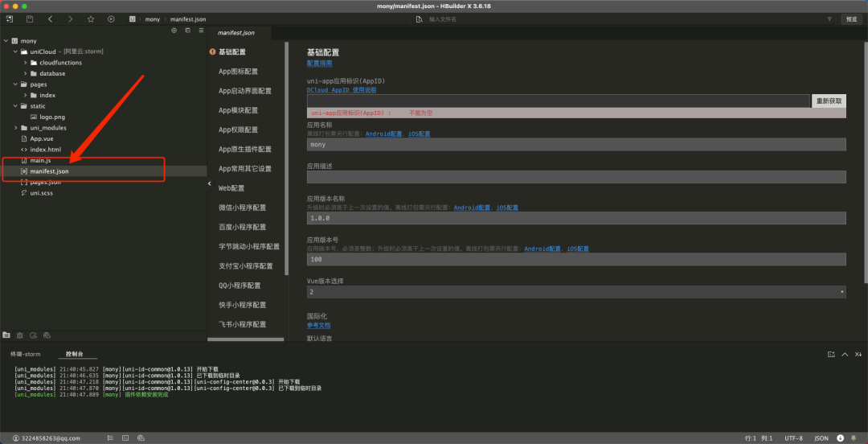Screen dimensions: 868x444
Task: Go forward with the right arrow icon
Action: click(x=70, y=18)
